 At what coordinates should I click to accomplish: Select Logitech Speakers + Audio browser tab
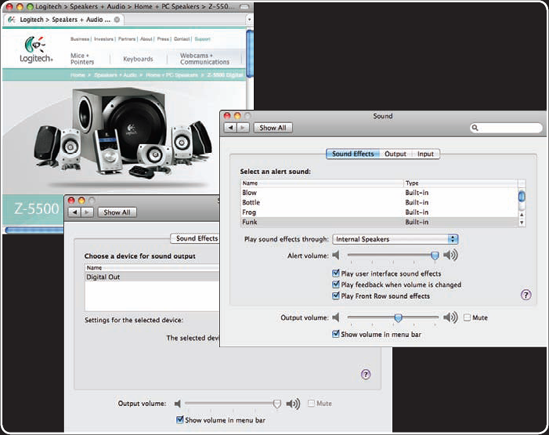tap(65, 20)
